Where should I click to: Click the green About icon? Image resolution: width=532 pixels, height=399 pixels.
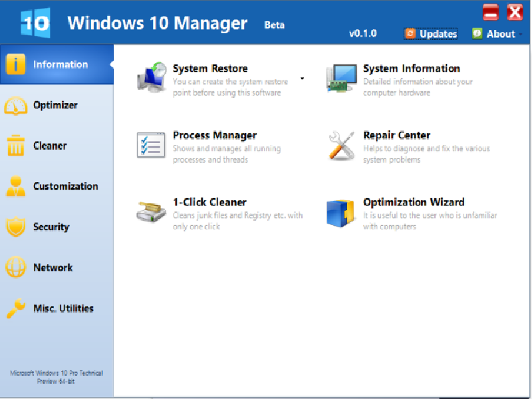coord(477,33)
